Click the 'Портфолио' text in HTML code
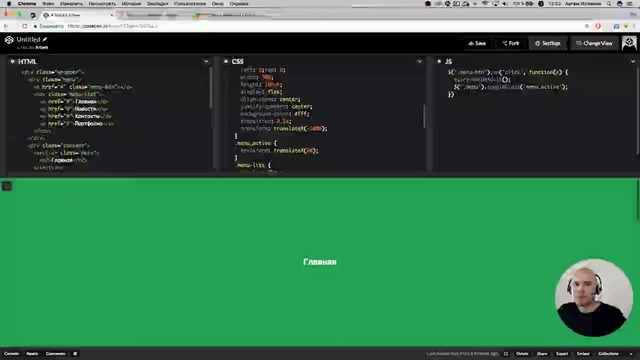Viewport: 640px width, 360px height. (x=88, y=124)
